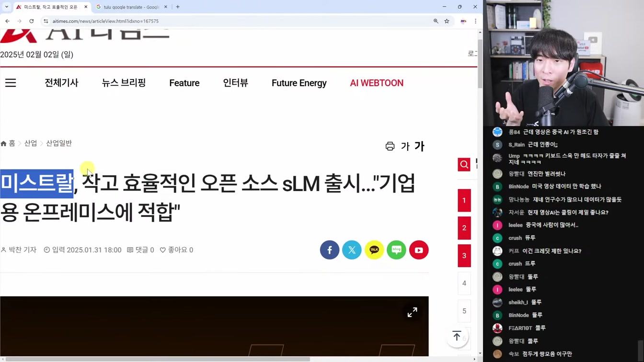This screenshot has height=362, width=644.
Task: Click the highlighted word 미스트랄 in headline
Action: point(37,183)
